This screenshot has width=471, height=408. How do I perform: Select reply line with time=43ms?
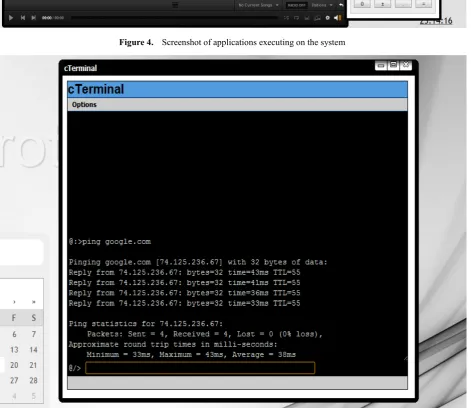pyautogui.click(x=184, y=273)
